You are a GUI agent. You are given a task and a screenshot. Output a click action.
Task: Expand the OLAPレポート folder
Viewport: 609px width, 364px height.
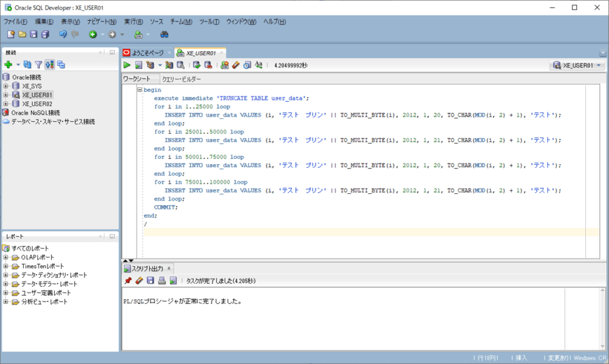tap(6, 257)
